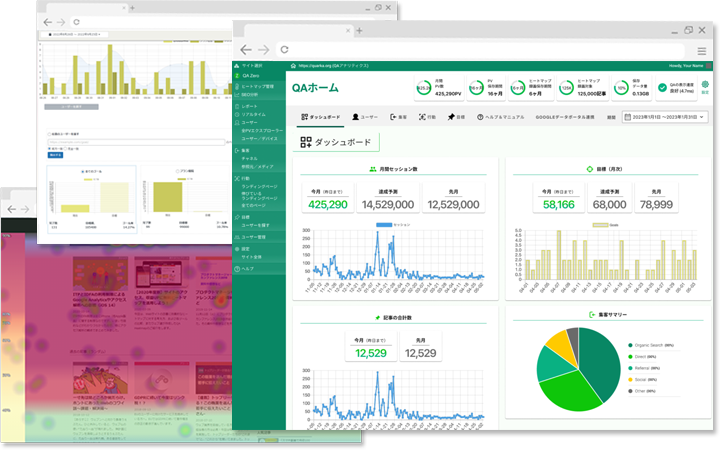This screenshot has width=720, height=450.
Task: Reload the page in the rear-top browser
Action: (x=76, y=22)
